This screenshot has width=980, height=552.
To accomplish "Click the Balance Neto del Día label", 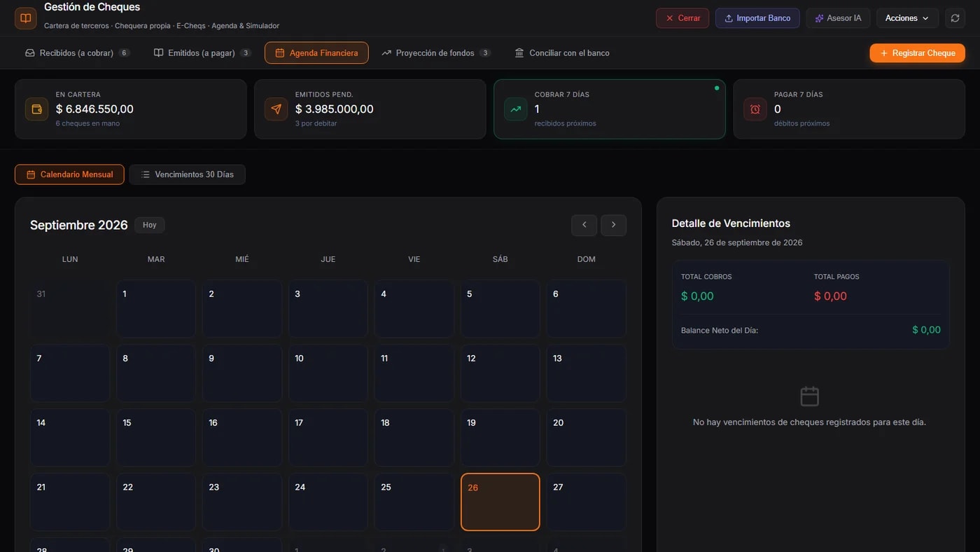I will pyautogui.click(x=720, y=330).
